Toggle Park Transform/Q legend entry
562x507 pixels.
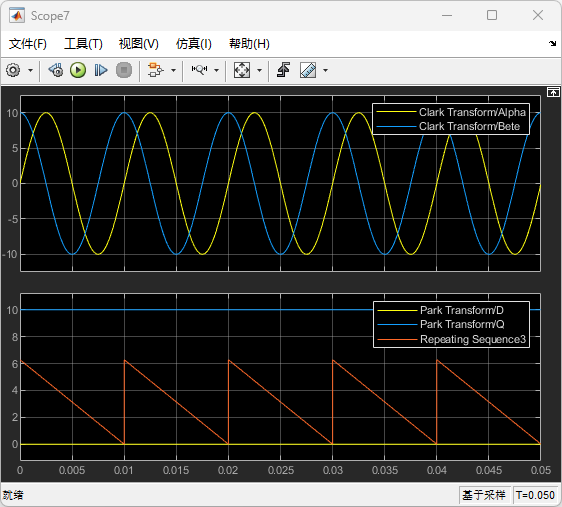pyautogui.click(x=441, y=324)
